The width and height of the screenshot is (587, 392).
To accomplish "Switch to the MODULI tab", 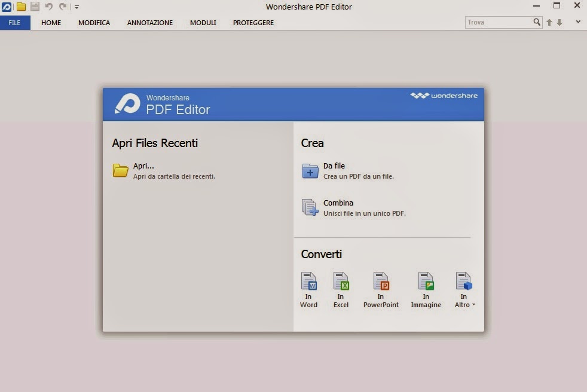I will pyautogui.click(x=203, y=23).
